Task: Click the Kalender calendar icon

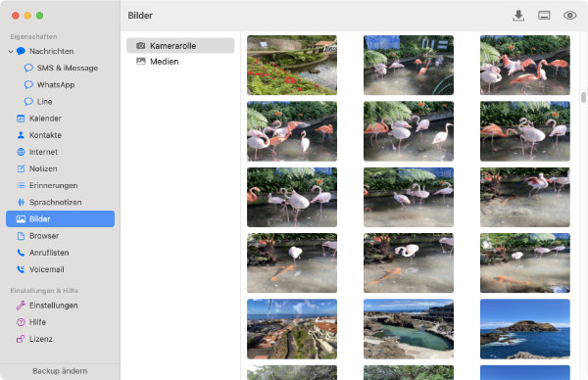Action: (x=21, y=119)
